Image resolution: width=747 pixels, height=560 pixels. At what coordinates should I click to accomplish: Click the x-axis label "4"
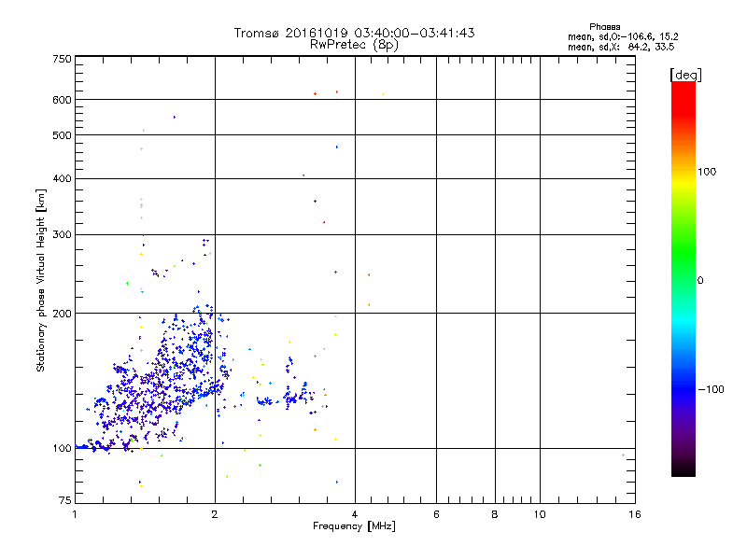355,514
